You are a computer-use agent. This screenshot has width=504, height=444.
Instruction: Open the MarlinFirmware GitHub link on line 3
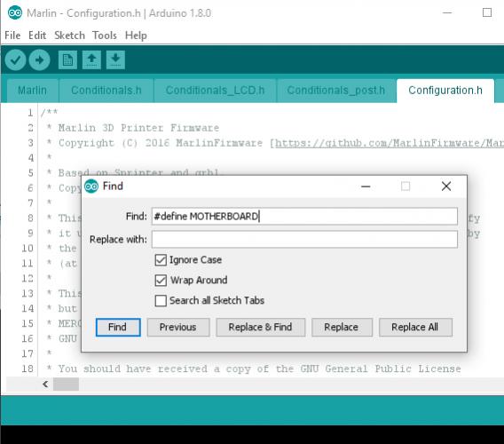pos(390,143)
